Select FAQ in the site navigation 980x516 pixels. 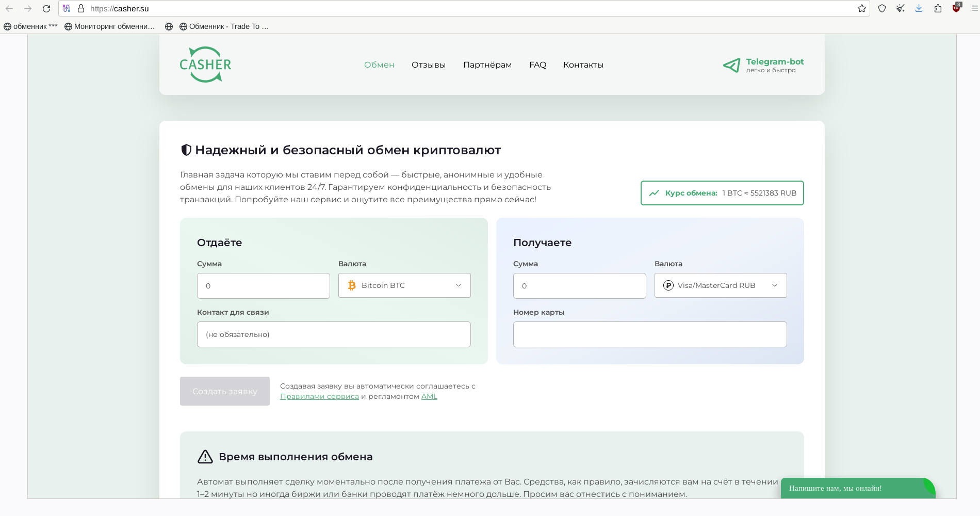[537, 65]
